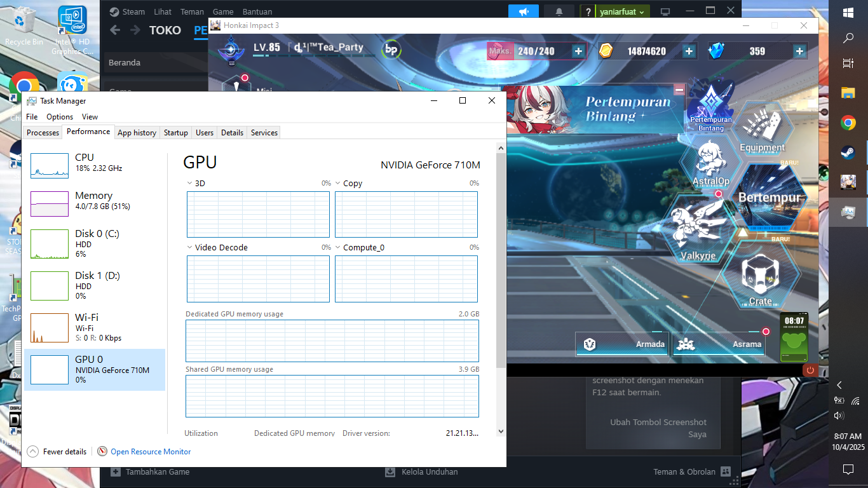
Task: Open the Video Decode engine dropdown
Action: tap(190, 247)
